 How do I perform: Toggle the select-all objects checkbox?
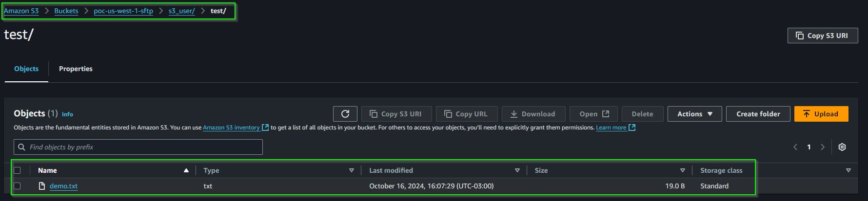point(17,170)
